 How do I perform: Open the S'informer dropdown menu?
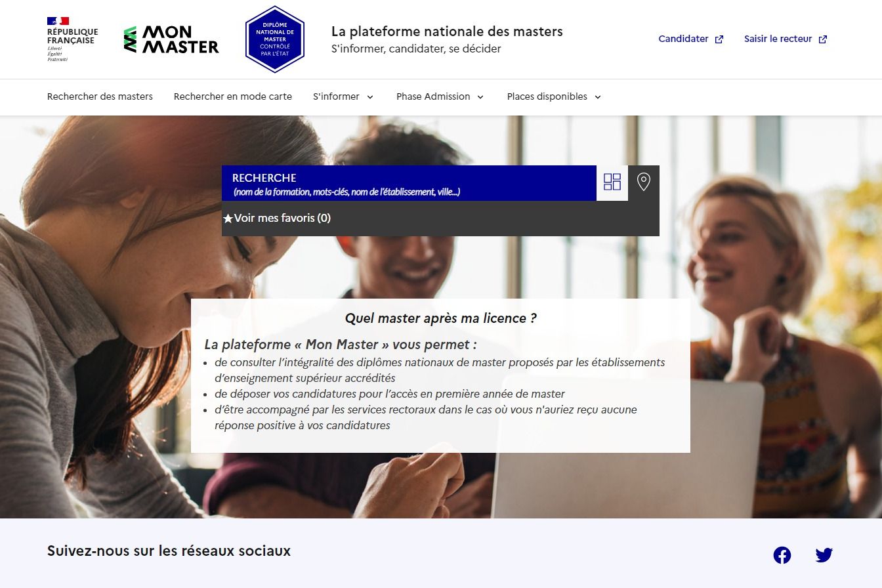click(x=343, y=96)
